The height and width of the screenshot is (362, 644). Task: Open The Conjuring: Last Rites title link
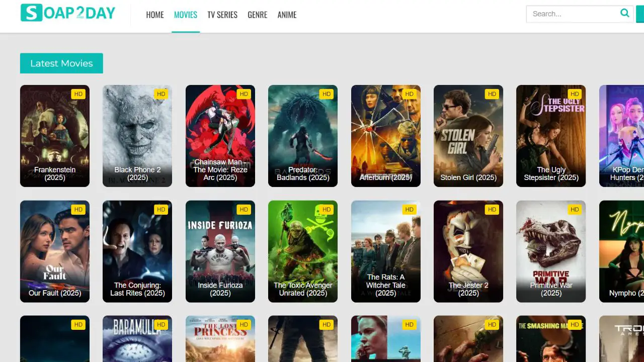click(x=137, y=289)
